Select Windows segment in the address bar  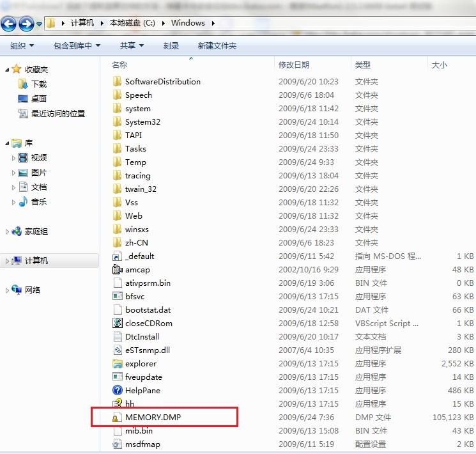(x=188, y=23)
